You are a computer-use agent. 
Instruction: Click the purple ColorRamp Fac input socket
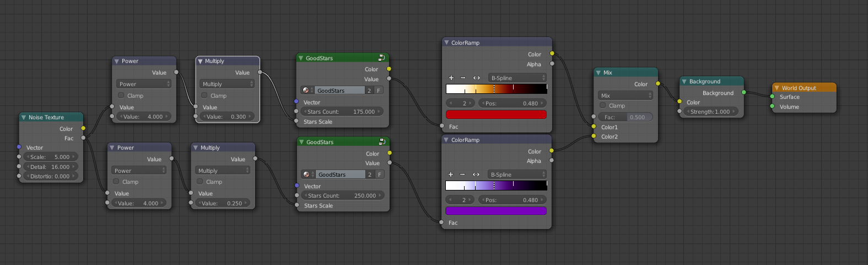pos(442,222)
